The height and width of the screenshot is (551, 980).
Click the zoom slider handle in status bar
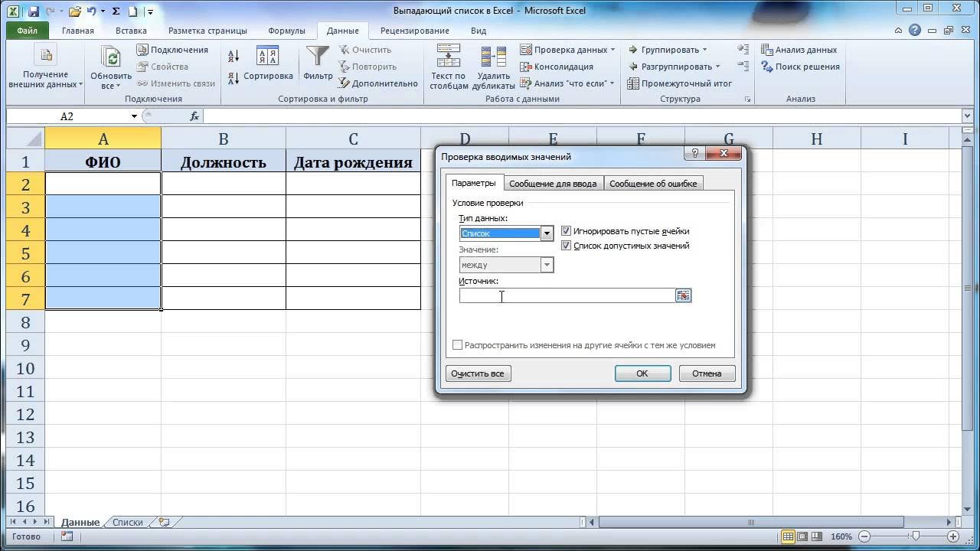[x=916, y=536]
